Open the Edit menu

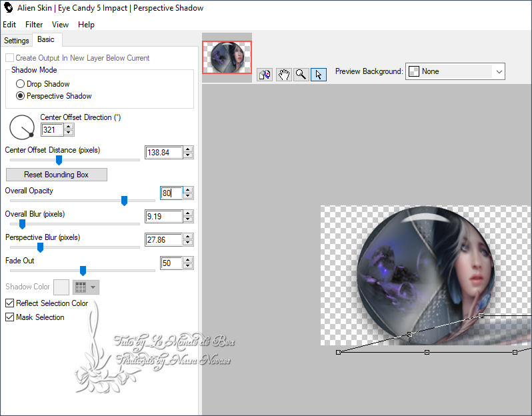pos(9,25)
